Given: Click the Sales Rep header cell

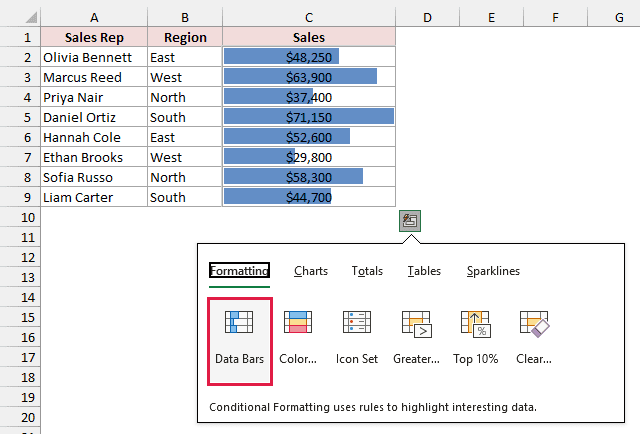Looking at the screenshot, I should click(94, 37).
